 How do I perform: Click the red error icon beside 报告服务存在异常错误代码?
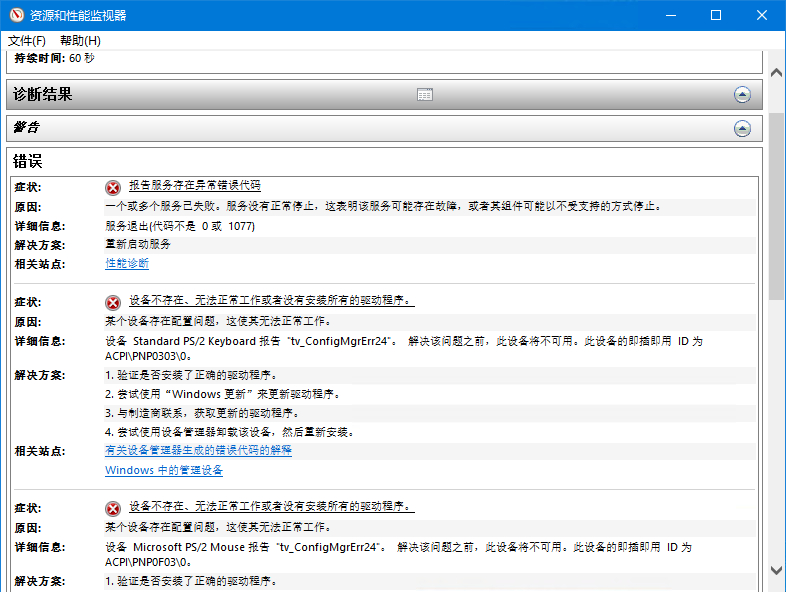coord(113,187)
